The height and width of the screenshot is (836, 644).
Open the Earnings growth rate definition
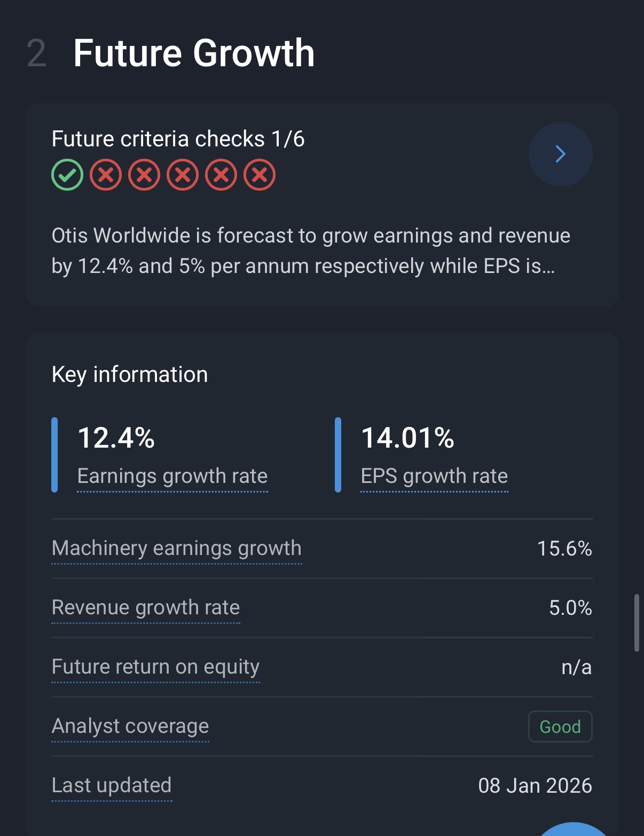coord(172,476)
